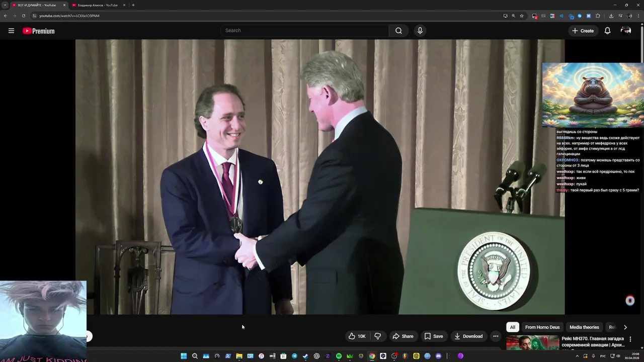The width and height of the screenshot is (644, 362).
Task: Save the video to a playlist
Action: pyautogui.click(x=434, y=336)
